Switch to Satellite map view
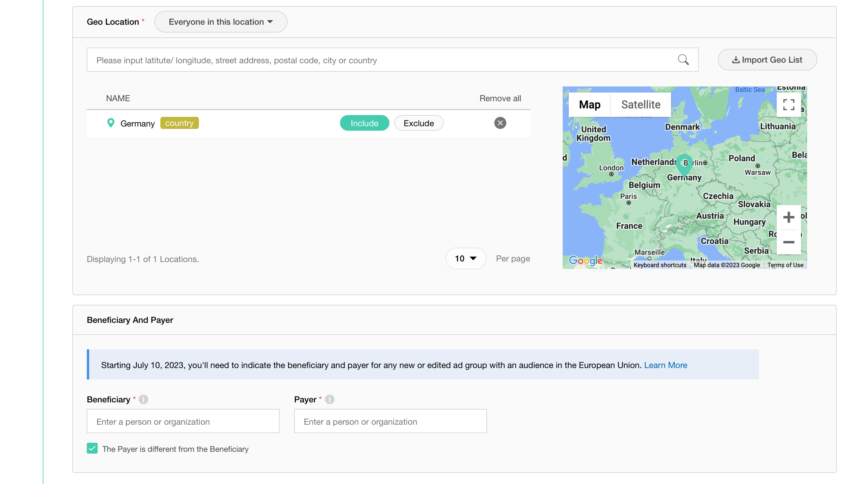This screenshot has width=868, height=484. [x=640, y=105]
